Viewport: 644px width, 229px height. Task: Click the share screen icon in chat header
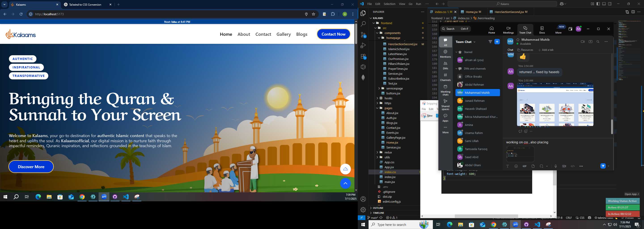pyautogui.click(x=591, y=42)
